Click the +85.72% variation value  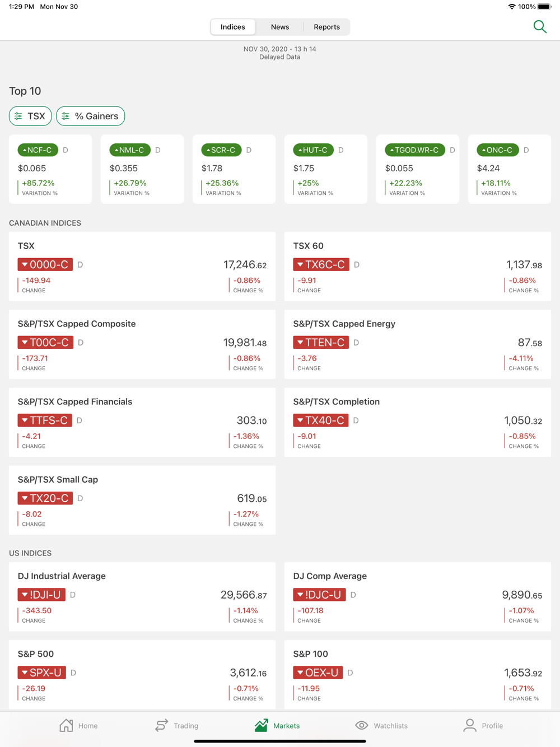(38, 183)
